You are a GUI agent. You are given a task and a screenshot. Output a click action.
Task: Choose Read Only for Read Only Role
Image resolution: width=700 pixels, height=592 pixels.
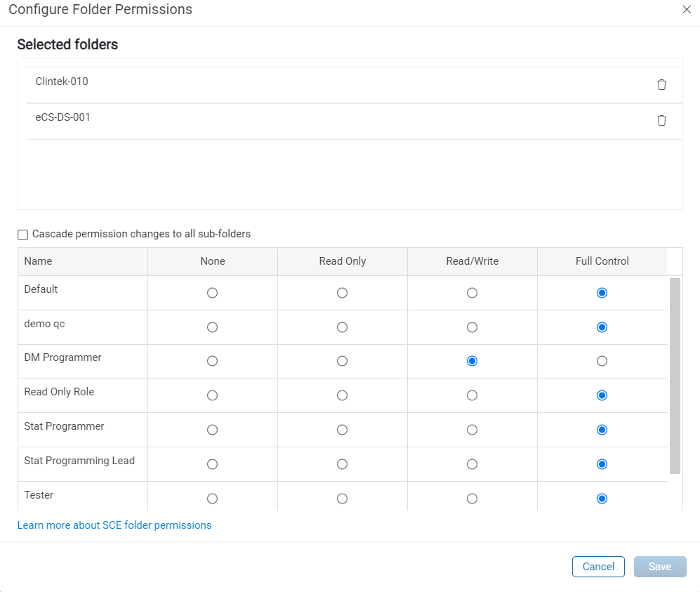tap(343, 395)
